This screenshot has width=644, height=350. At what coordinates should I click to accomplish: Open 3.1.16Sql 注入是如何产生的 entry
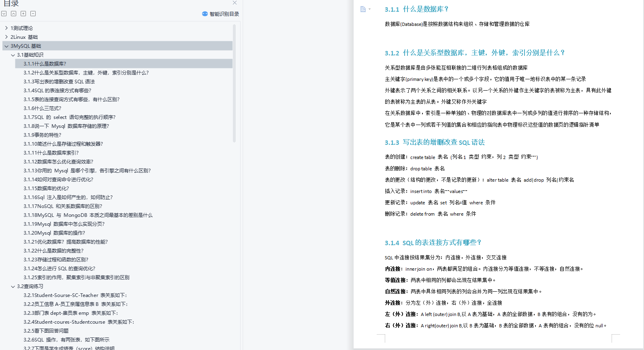[x=68, y=197]
